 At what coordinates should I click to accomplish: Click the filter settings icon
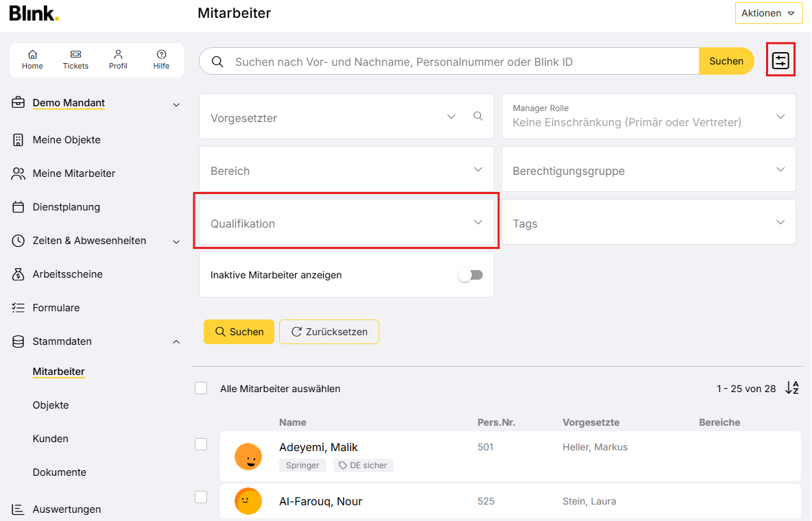(x=780, y=61)
